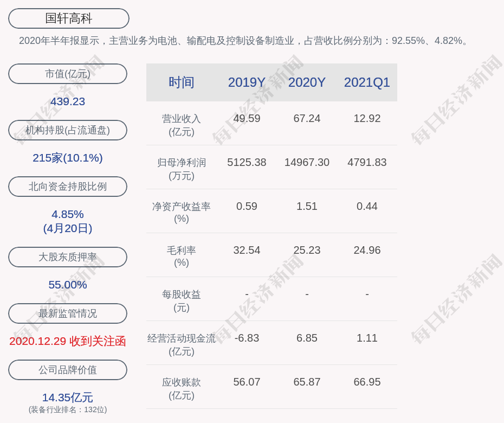Select the net profit cell 4791.83
Screen dimensions: 504x423
[x=367, y=163]
